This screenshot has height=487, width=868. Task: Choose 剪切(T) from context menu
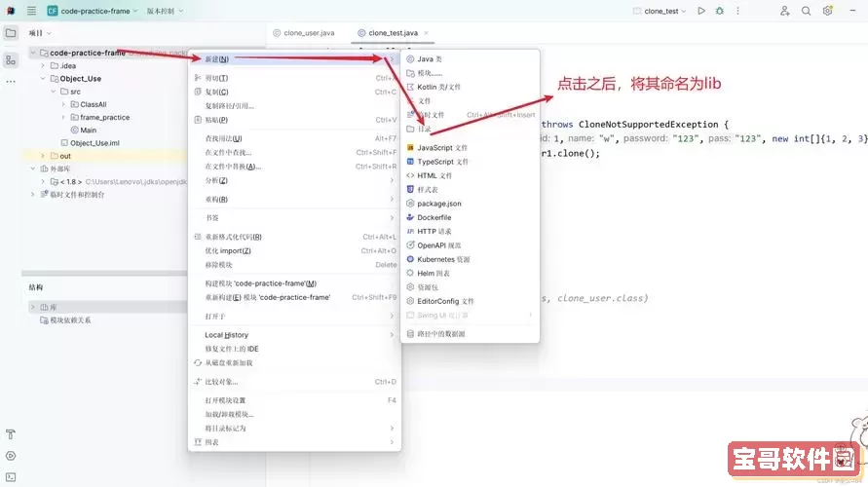[294, 78]
